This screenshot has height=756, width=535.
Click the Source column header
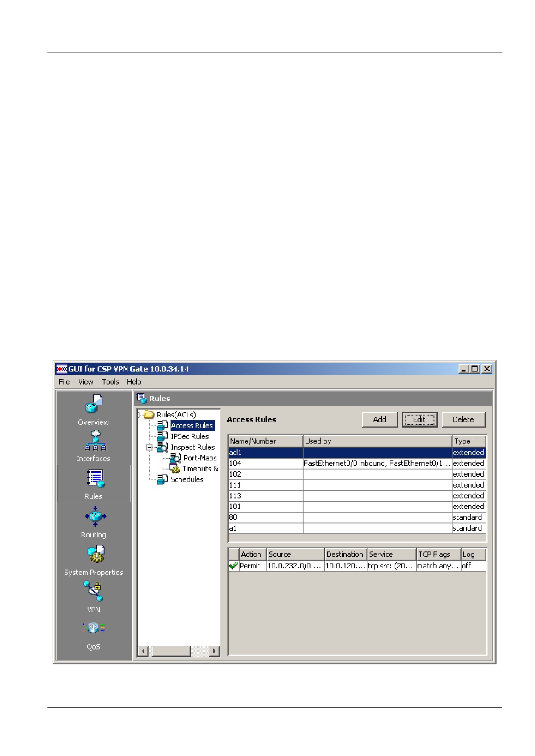(295, 554)
